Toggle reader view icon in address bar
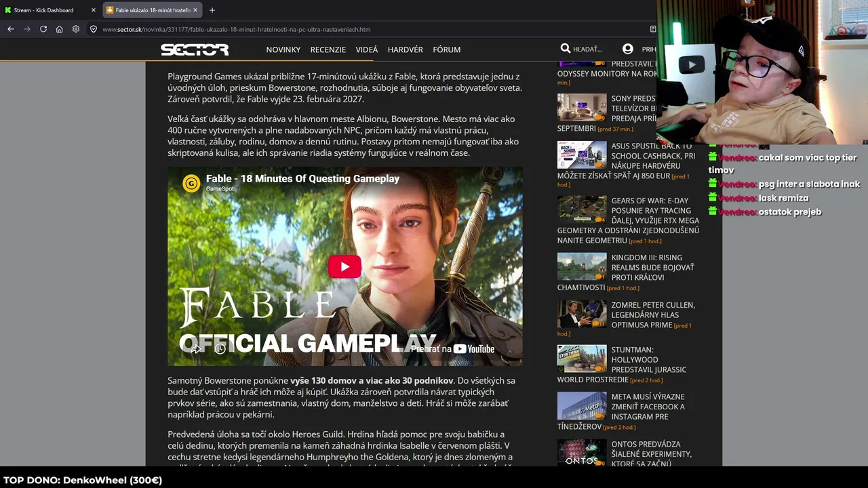Viewport: 868px width, 488px height. [652, 29]
